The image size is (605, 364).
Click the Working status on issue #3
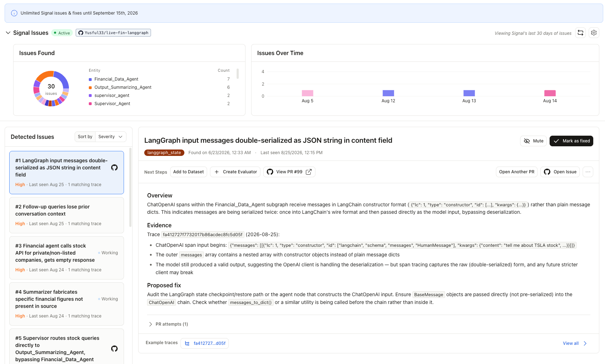coord(108,253)
